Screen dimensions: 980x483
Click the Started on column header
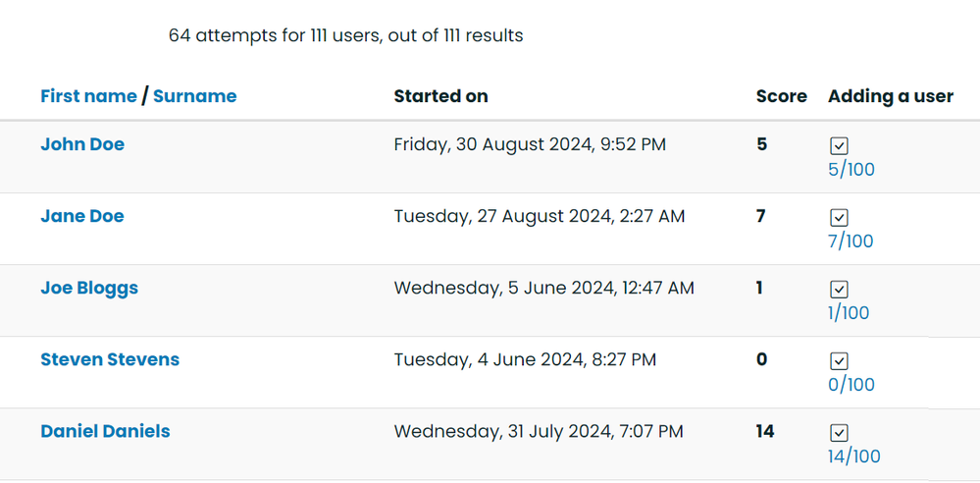(440, 96)
